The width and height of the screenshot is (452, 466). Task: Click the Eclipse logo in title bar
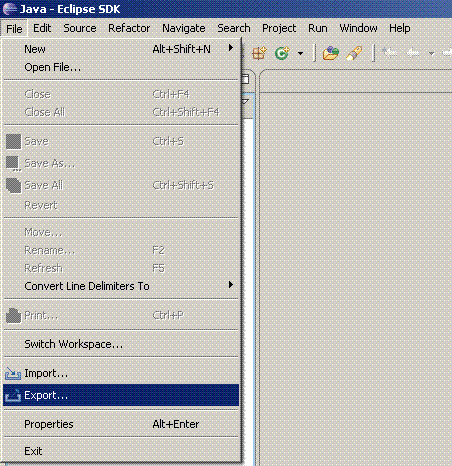point(9,9)
